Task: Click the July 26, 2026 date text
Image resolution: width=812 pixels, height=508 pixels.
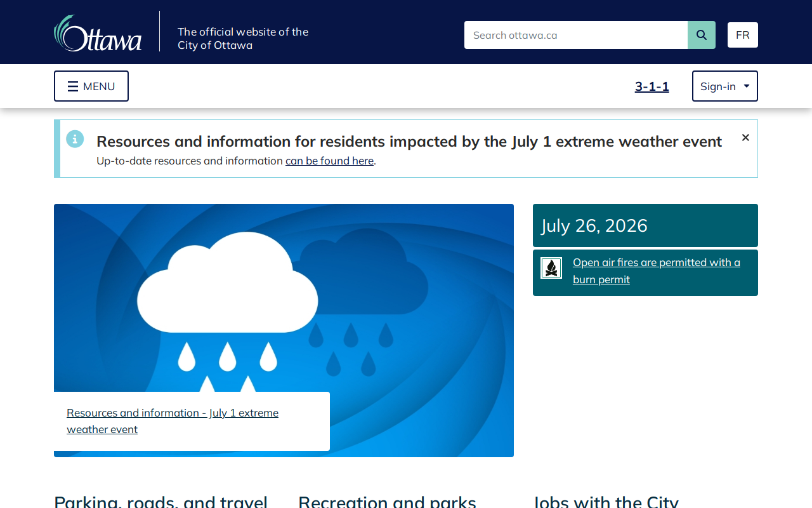Action: [594, 225]
